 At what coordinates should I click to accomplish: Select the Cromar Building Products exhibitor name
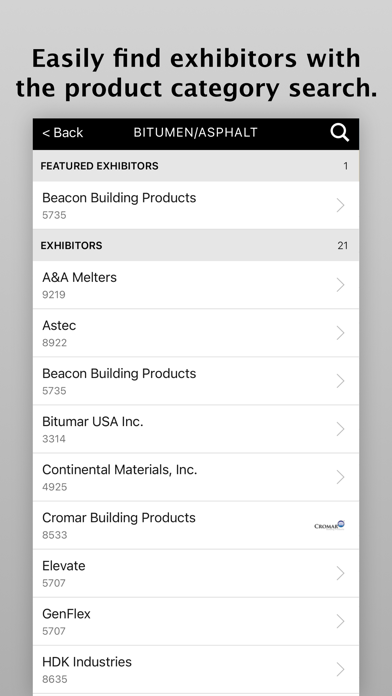point(119,518)
